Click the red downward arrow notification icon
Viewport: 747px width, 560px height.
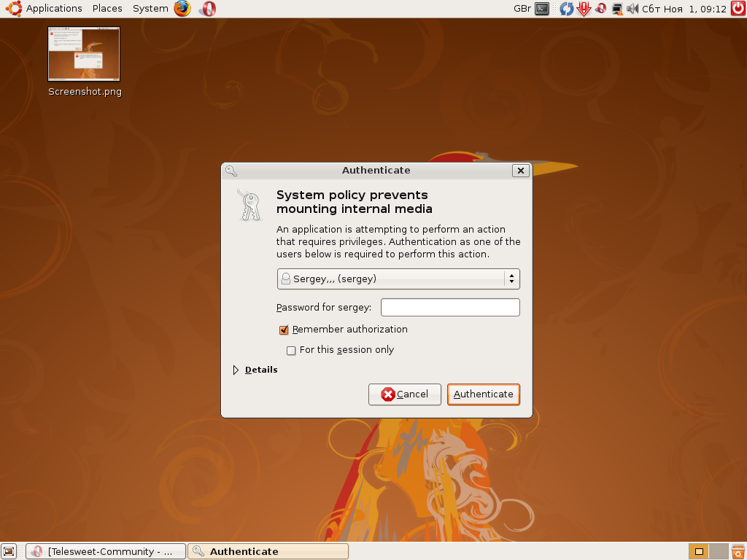click(584, 9)
